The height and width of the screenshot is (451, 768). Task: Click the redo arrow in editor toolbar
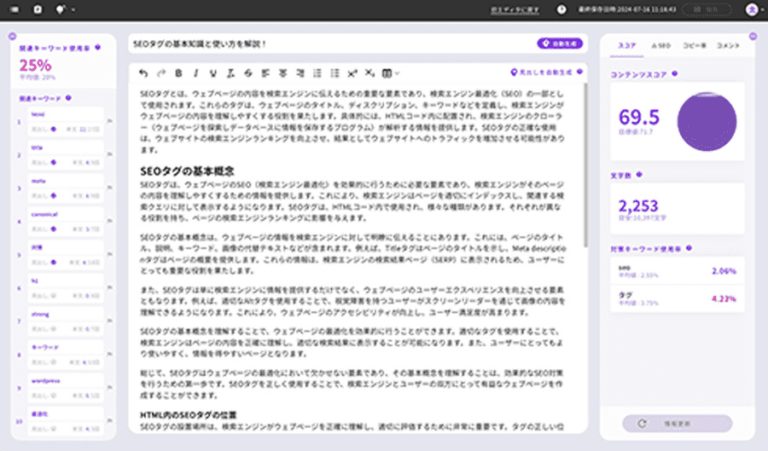click(x=160, y=73)
